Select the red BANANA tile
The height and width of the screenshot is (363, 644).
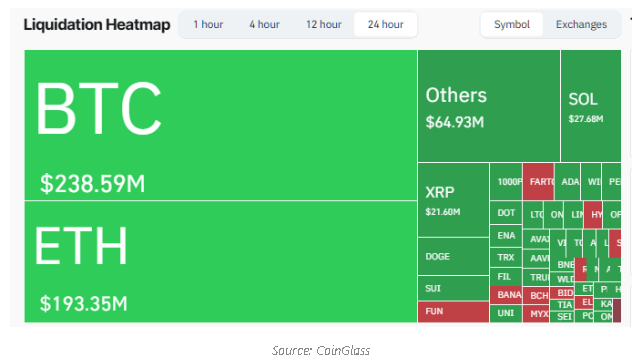coord(506,295)
